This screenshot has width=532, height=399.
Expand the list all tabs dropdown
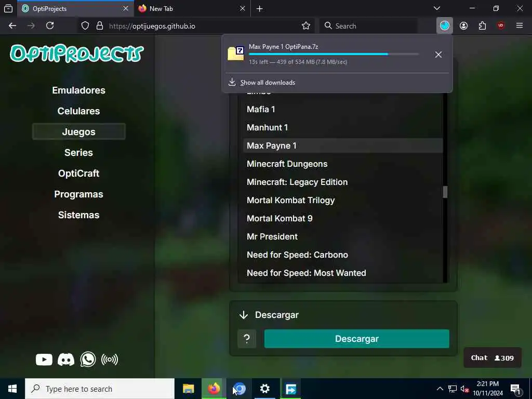437,8
